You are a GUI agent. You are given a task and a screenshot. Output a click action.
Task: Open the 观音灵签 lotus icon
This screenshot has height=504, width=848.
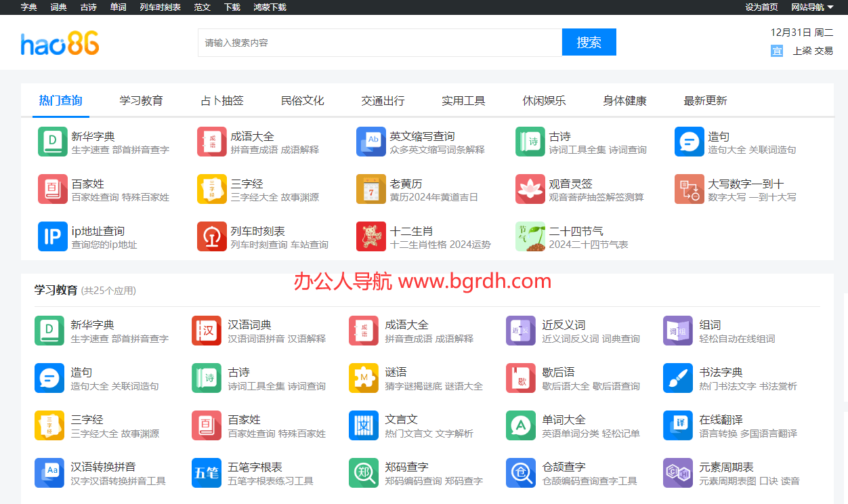pos(530,189)
